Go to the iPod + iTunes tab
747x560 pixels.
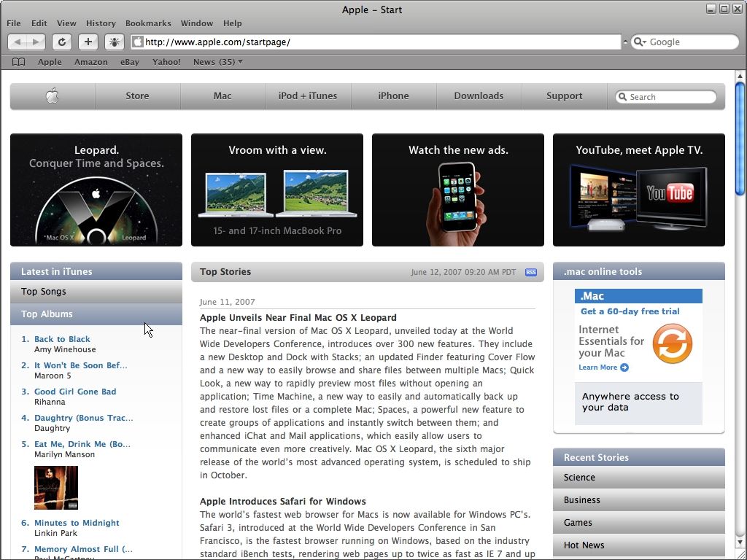click(x=308, y=96)
